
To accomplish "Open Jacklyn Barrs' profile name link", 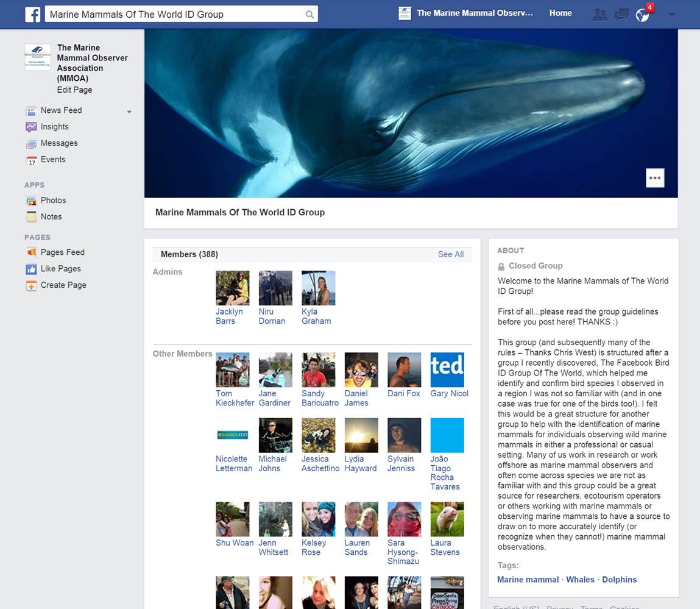I will click(230, 316).
